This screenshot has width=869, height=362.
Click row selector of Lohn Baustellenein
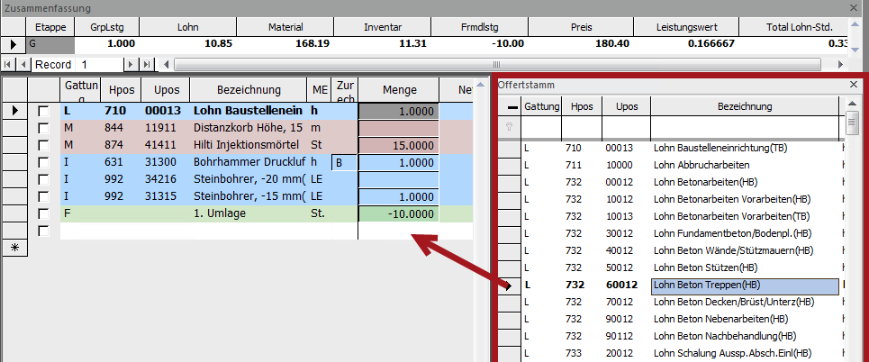[x=14, y=111]
